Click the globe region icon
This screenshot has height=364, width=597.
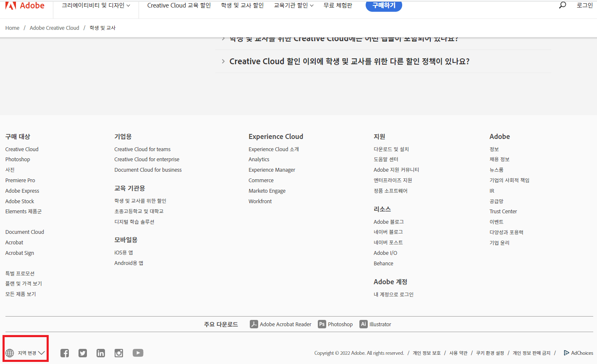coord(10,353)
